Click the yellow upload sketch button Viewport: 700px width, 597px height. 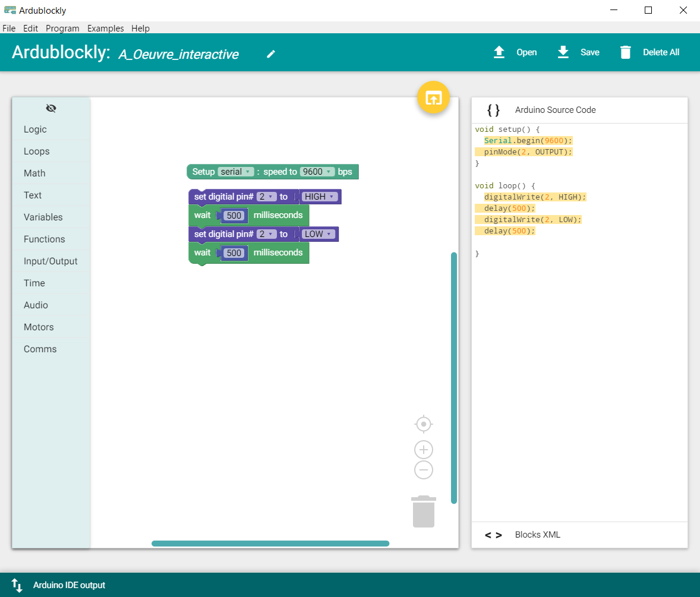click(x=434, y=98)
